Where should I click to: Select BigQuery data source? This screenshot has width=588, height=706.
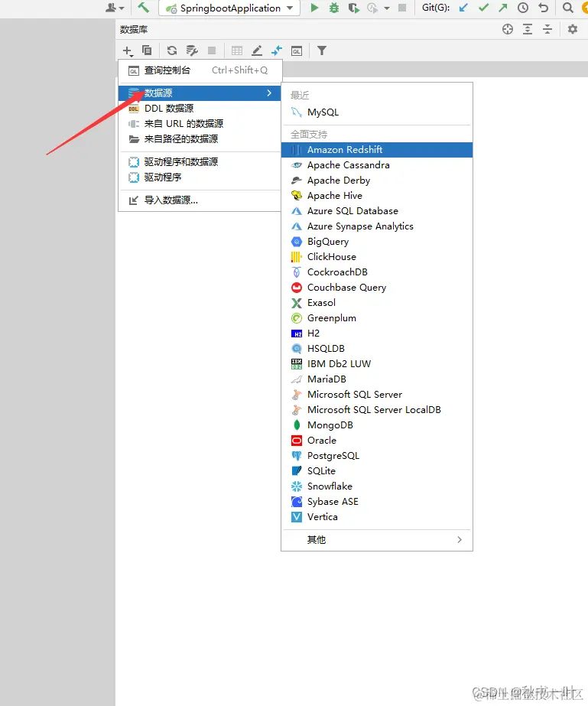[x=377, y=242]
